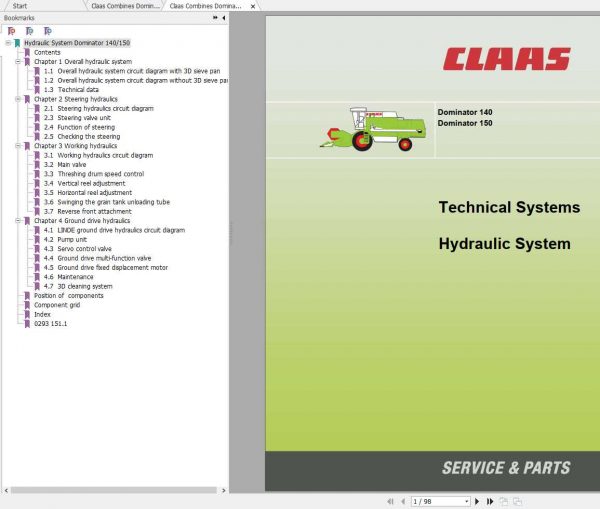Open the Component grid bookmark

pos(57,305)
